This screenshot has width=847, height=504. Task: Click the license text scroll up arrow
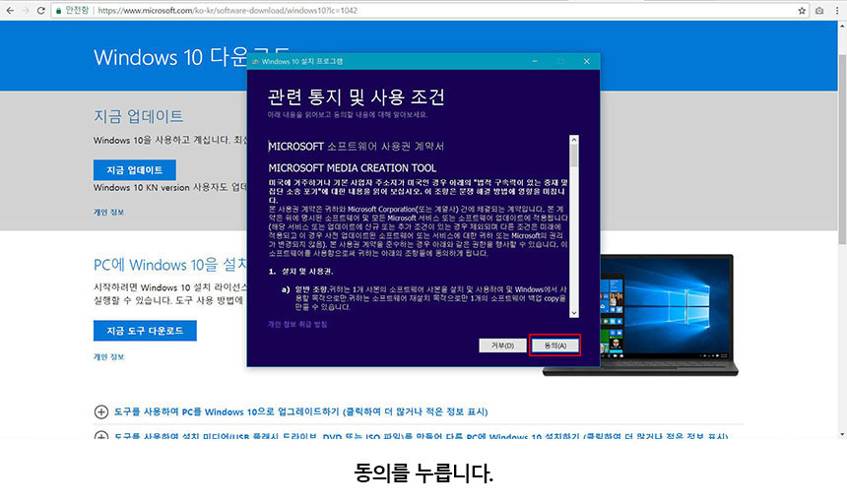(573, 140)
